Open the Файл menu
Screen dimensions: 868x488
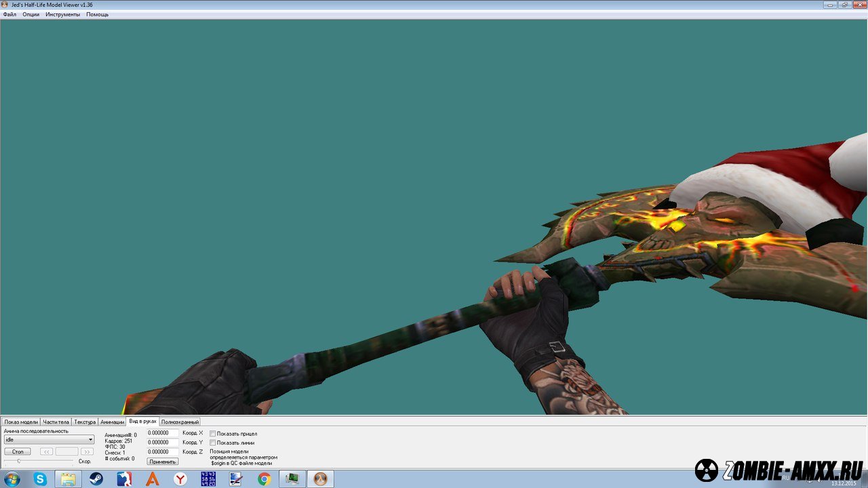(9, 14)
